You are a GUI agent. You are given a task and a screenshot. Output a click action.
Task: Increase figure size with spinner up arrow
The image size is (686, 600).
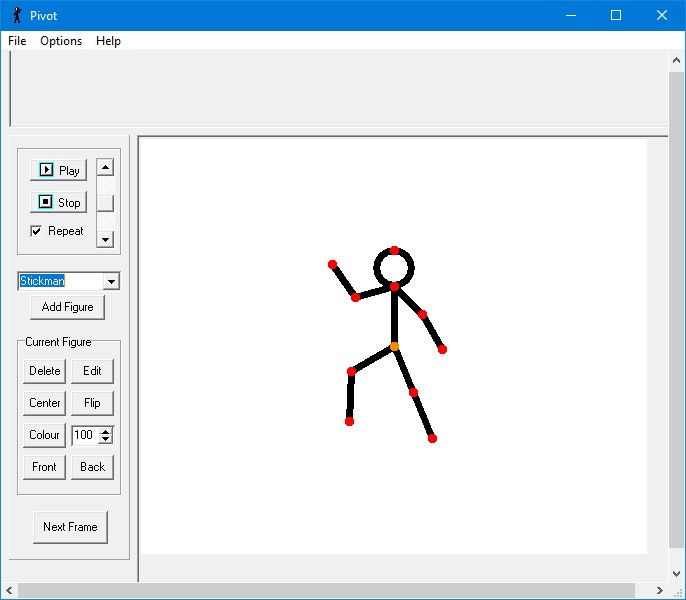(x=106, y=431)
